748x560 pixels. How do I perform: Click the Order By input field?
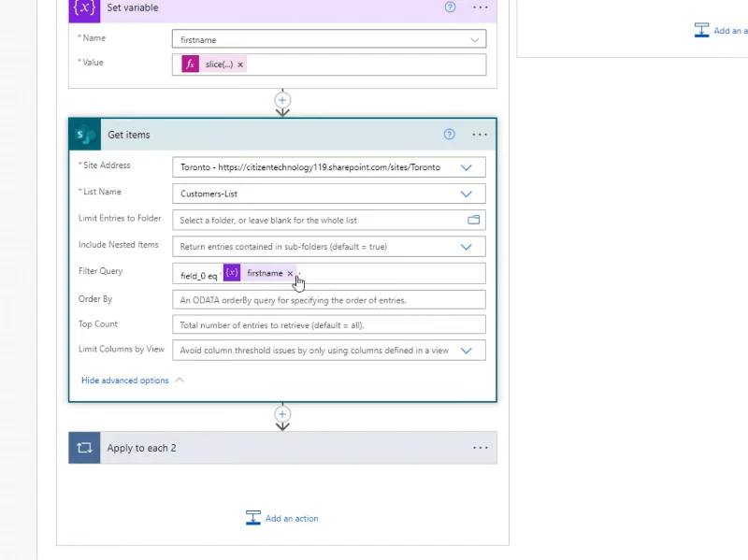tap(329, 300)
